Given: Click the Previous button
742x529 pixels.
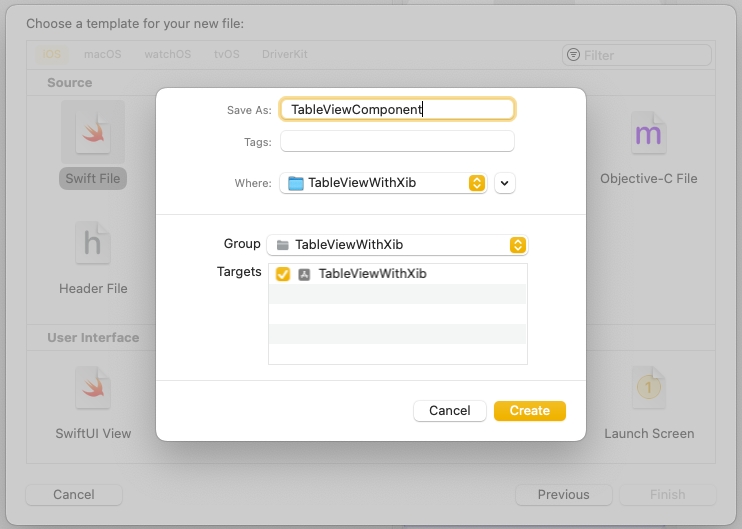Looking at the screenshot, I should point(563,494).
